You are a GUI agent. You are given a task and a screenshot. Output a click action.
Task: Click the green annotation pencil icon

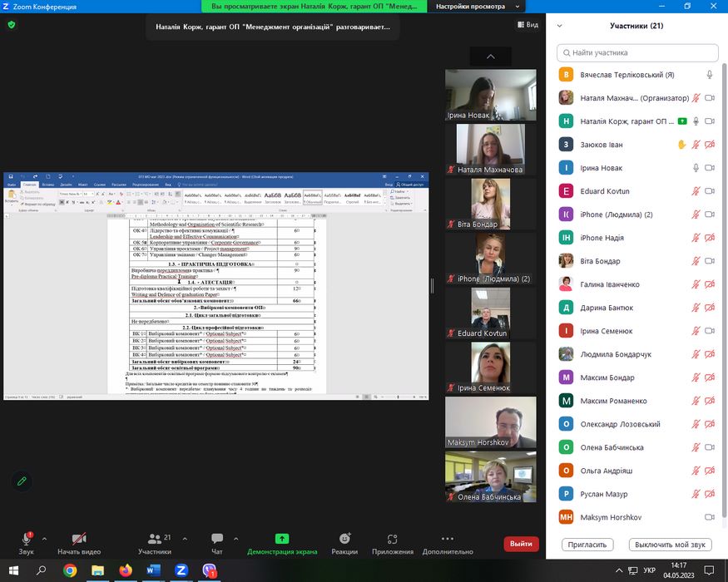pyautogui.click(x=22, y=481)
